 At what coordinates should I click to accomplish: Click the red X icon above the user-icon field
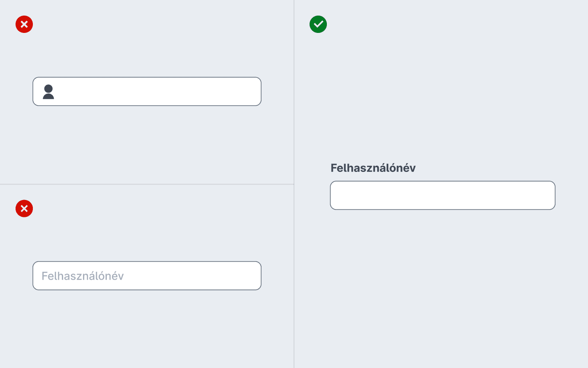point(24,24)
